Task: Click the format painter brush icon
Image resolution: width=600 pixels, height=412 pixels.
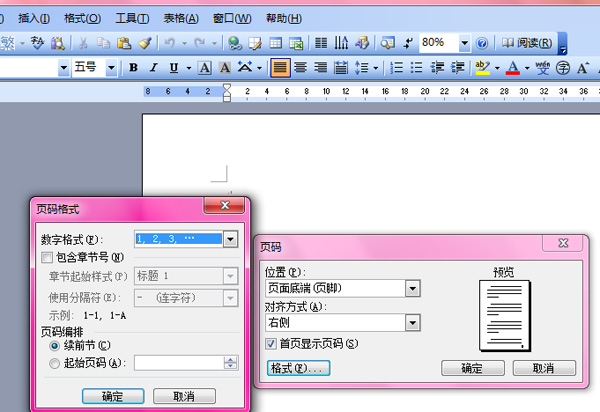Action: pyautogui.click(x=145, y=43)
